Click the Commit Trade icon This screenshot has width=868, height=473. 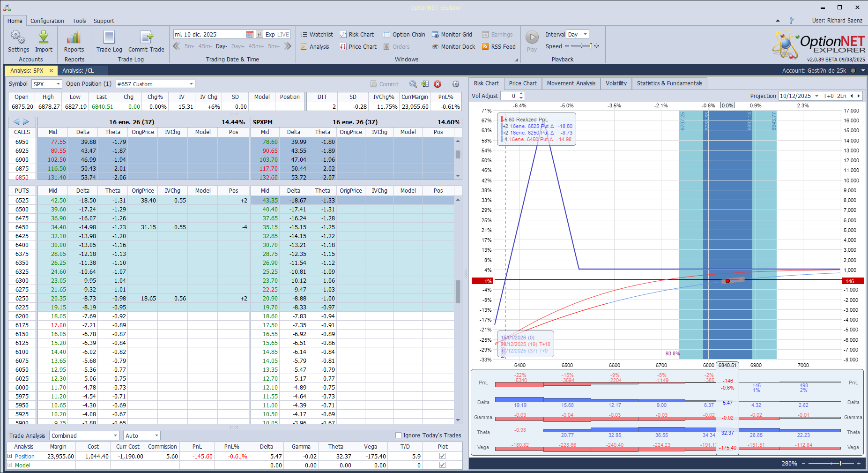146,38
